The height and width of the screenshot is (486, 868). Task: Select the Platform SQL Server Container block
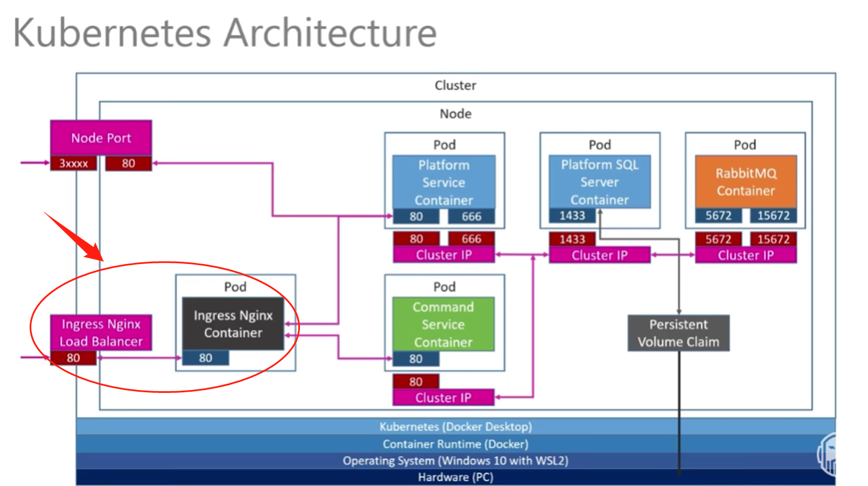(600, 182)
